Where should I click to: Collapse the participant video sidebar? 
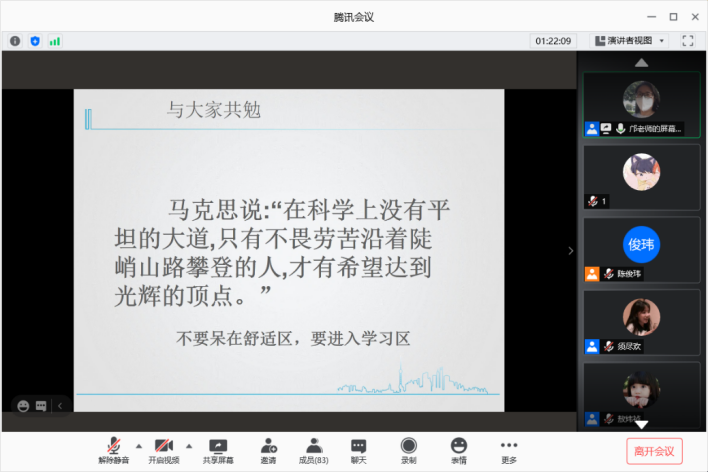[571, 251]
